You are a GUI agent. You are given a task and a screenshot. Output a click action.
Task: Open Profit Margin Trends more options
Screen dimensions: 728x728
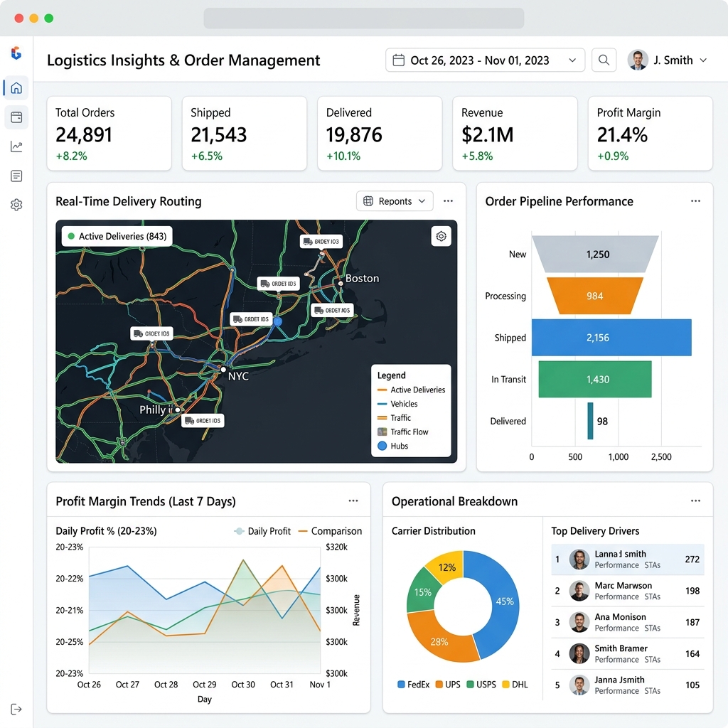tap(353, 500)
